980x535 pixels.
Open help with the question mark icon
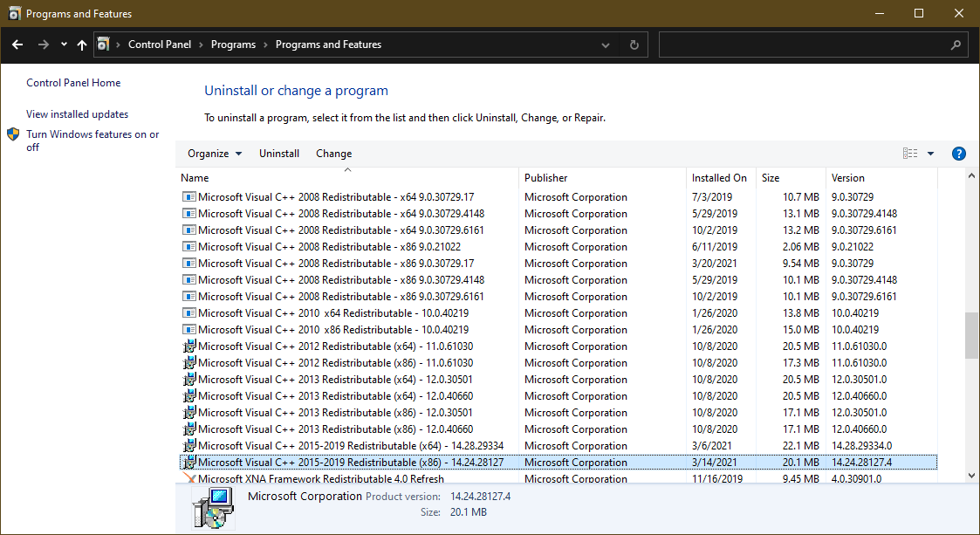(958, 154)
